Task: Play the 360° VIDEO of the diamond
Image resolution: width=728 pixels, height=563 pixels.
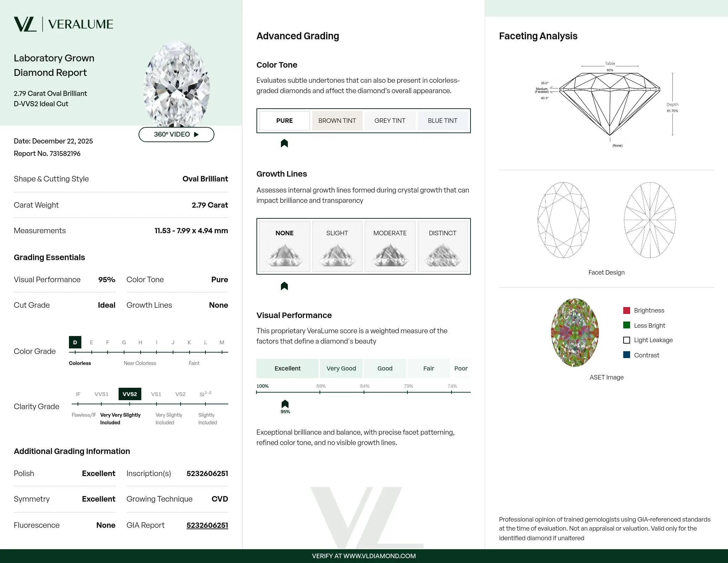Action: pos(176,135)
